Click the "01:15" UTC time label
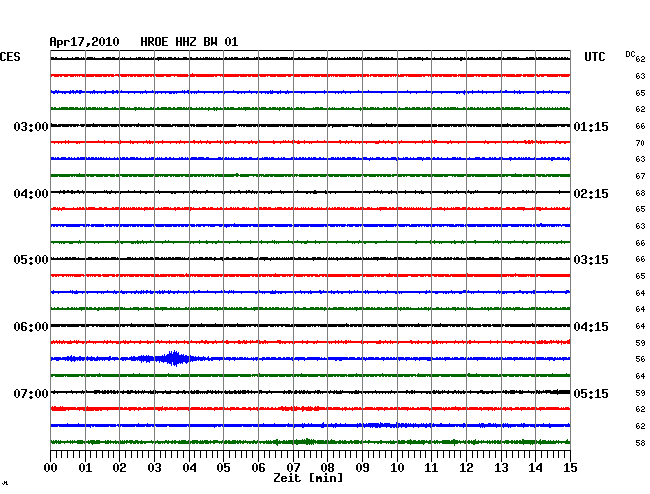 click(x=591, y=126)
